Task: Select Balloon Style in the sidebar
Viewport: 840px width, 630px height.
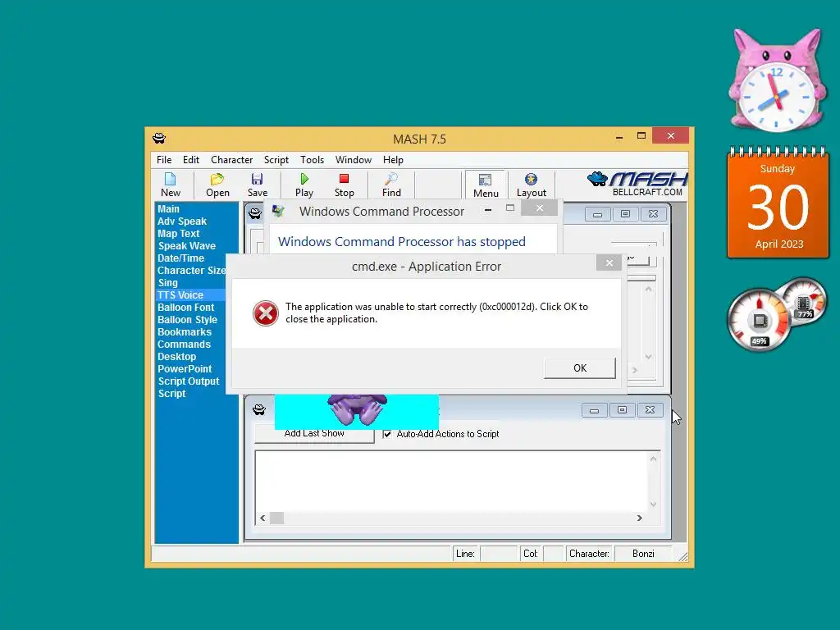Action: pyautogui.click(x=187, y=320)
